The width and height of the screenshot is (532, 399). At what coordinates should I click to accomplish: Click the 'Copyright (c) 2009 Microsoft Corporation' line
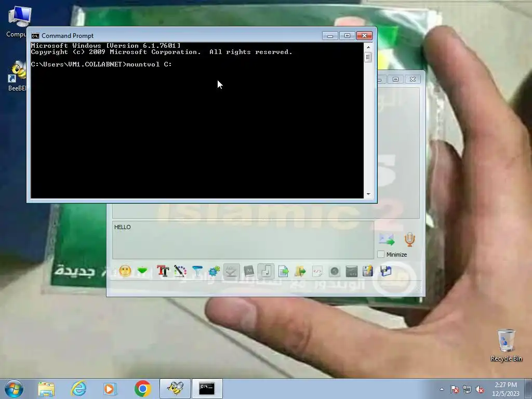point(116,52)
